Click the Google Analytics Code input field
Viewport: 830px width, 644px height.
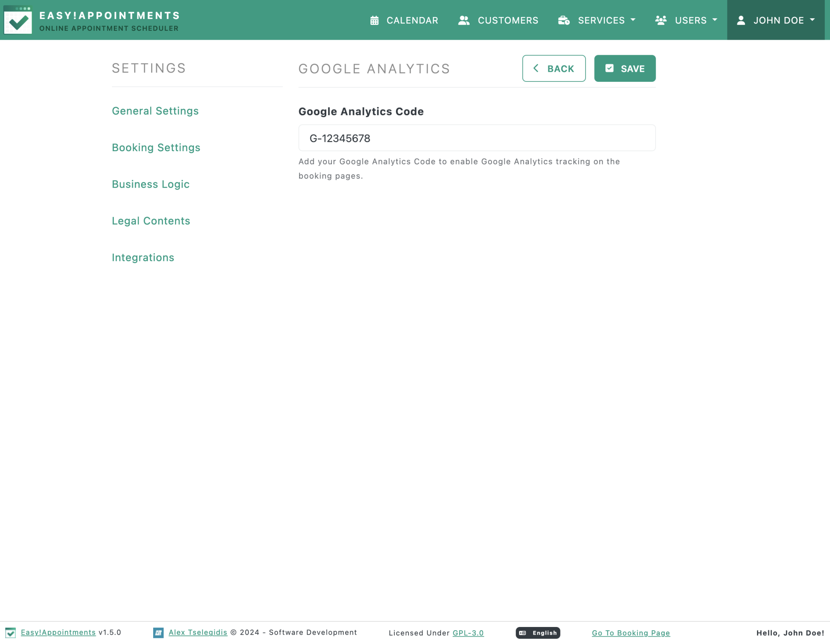pos(476,138)
